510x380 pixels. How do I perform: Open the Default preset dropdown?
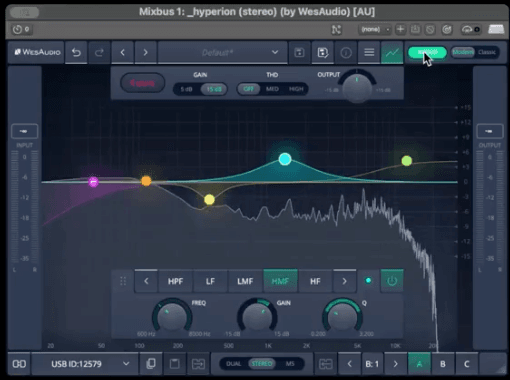(x=223, y=52)
